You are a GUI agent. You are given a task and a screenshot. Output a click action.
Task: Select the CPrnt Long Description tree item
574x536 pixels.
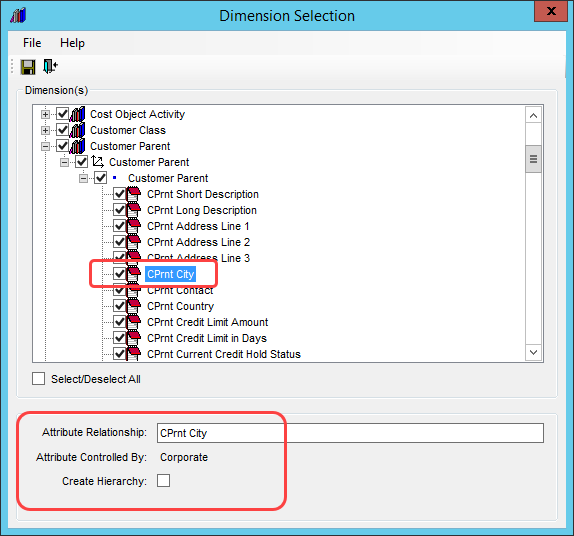coord(202,210)
